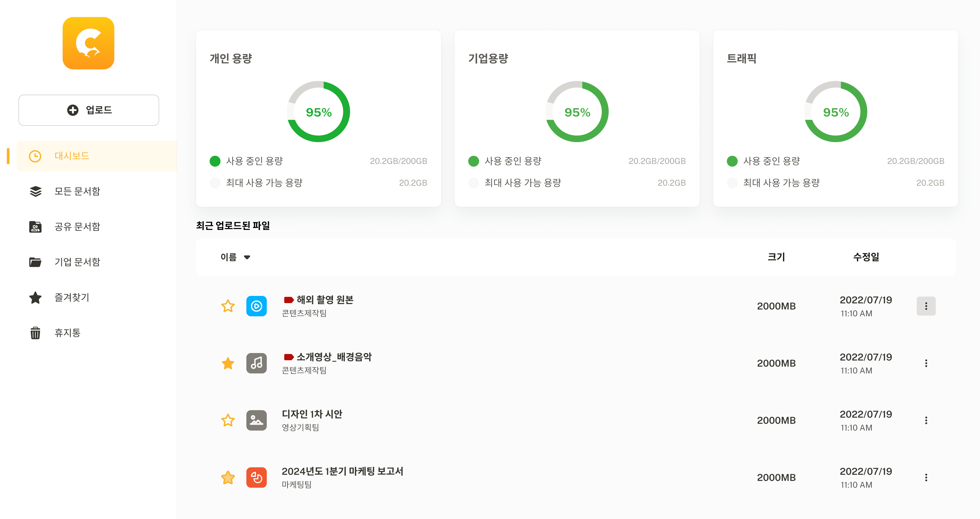
Task: Sort by 크기 column header
Action: (776, 257)
